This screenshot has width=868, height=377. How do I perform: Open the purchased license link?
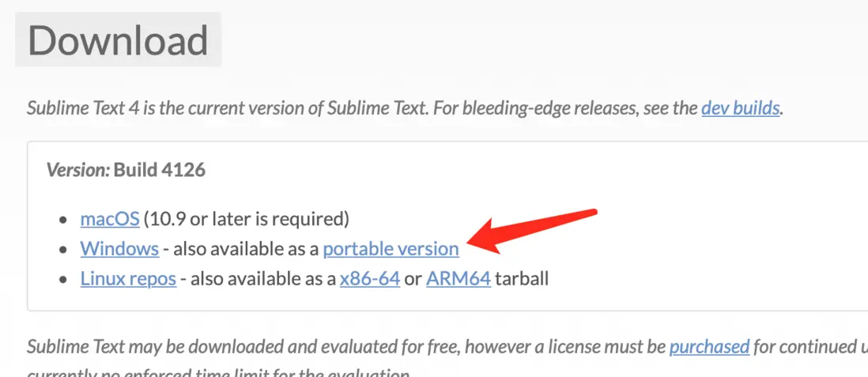click(709, 346)
